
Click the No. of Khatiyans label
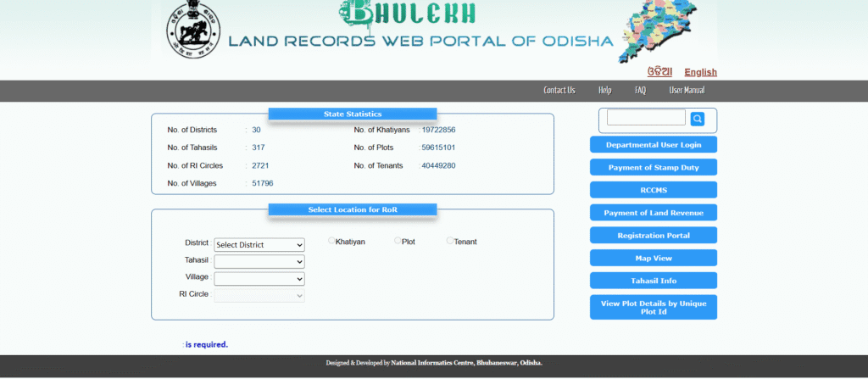(x=382, y=131)
